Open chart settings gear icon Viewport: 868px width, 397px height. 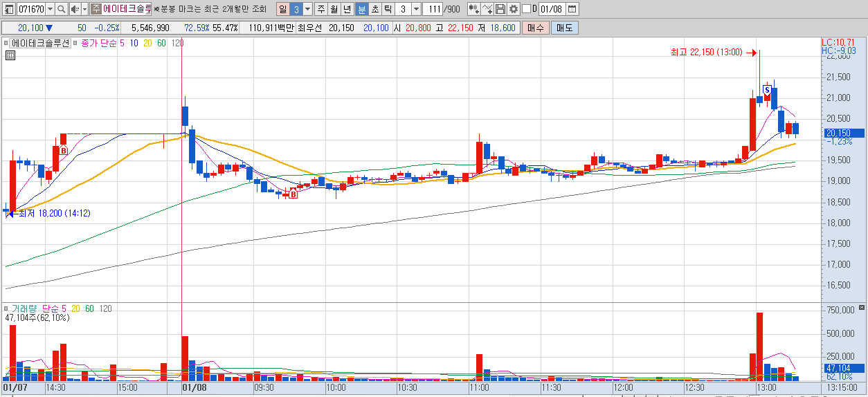click(x=513, y=9)
